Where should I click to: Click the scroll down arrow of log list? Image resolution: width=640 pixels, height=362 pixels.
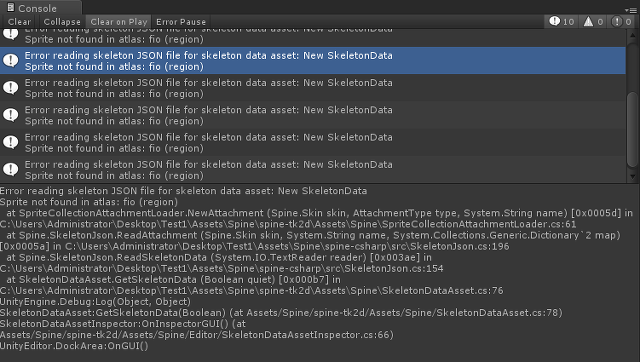(632, 177)
